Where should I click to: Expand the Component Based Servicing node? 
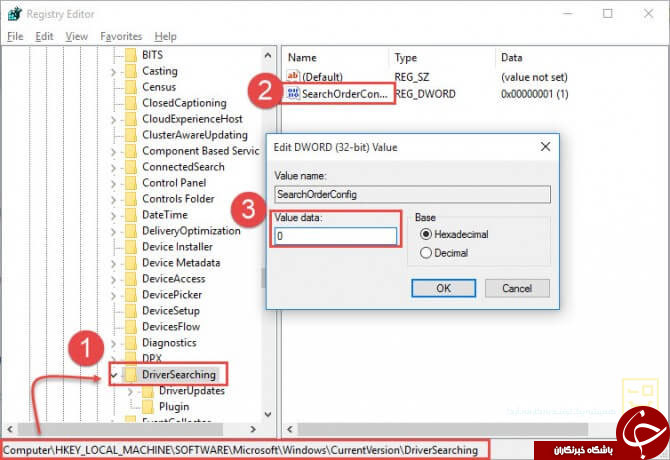pos(114,152)
